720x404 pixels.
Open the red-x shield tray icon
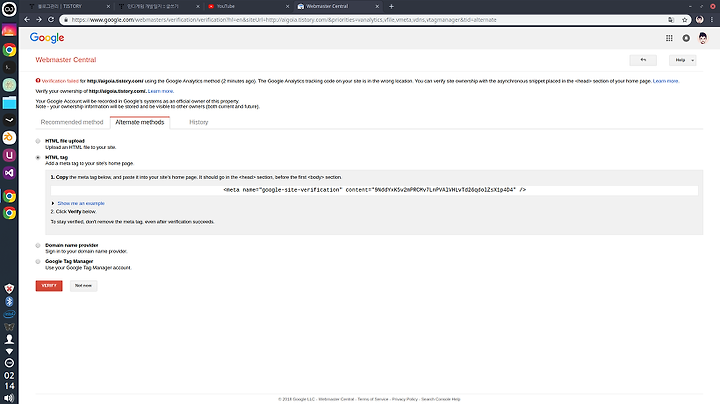pos(9,289)
